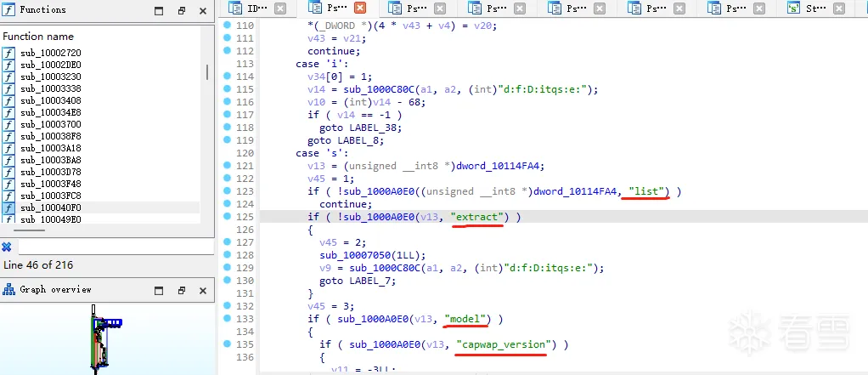Float the Functions panel
Viewport: 868px width, 375px height.
pyautogui.click(x=182, y=10)
